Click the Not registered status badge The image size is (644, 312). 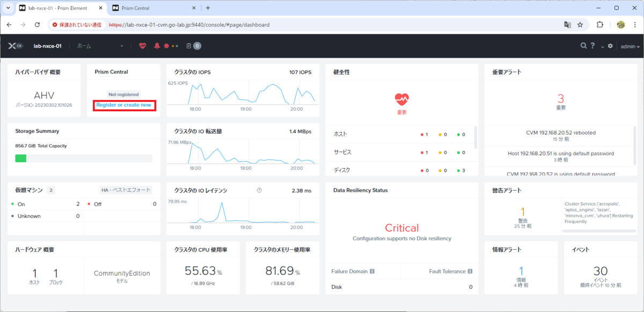123,95
